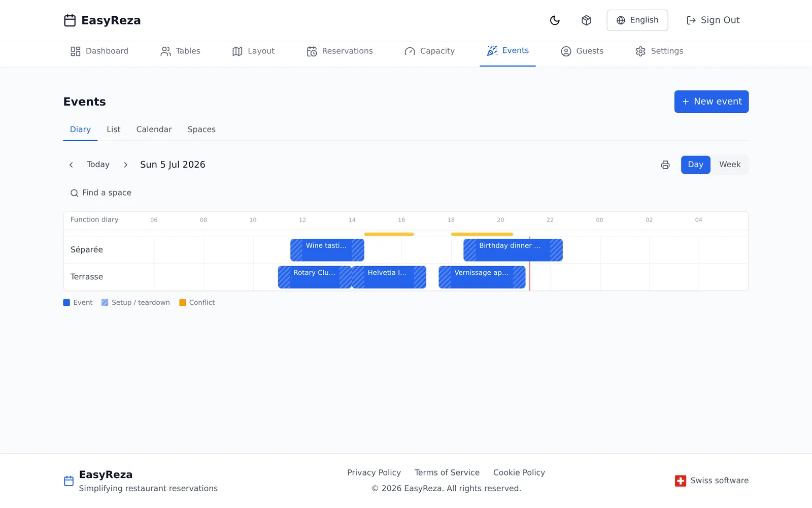Create a New event
The height and width of the screenshot is (508, 812).
tap(711, 102)
